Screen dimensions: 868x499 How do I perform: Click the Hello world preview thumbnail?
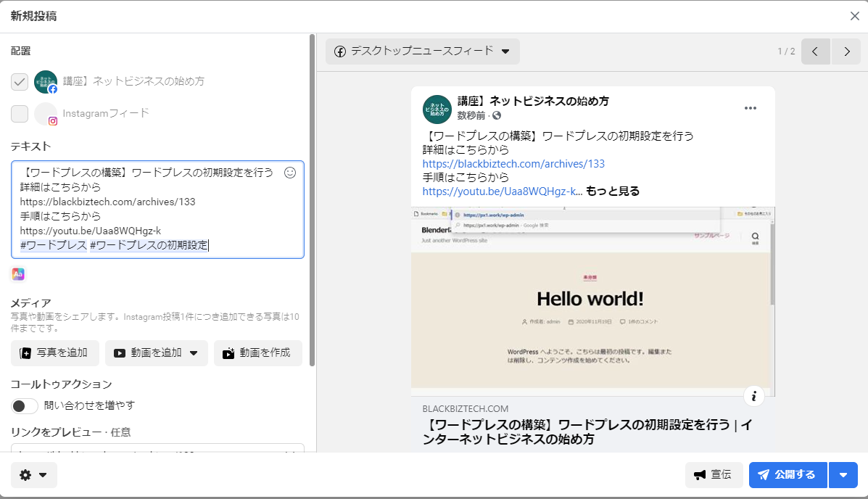(592, 301)
